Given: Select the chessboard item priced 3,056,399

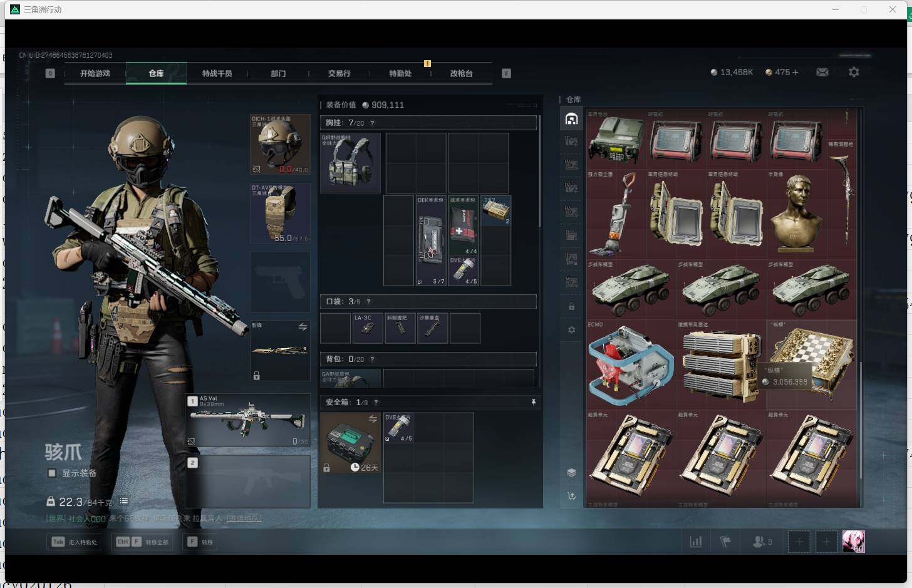Looking at the screenshot, I should (x=812, y=364).
